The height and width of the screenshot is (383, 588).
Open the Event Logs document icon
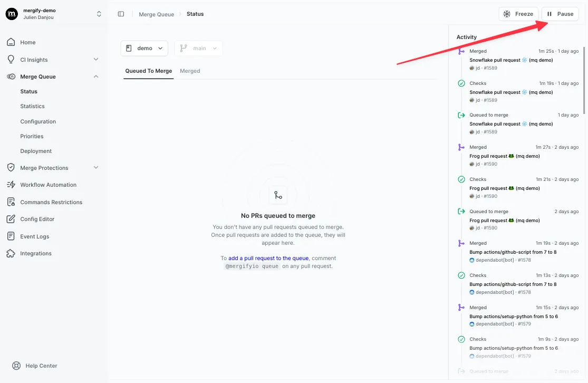tap(12, 236)
